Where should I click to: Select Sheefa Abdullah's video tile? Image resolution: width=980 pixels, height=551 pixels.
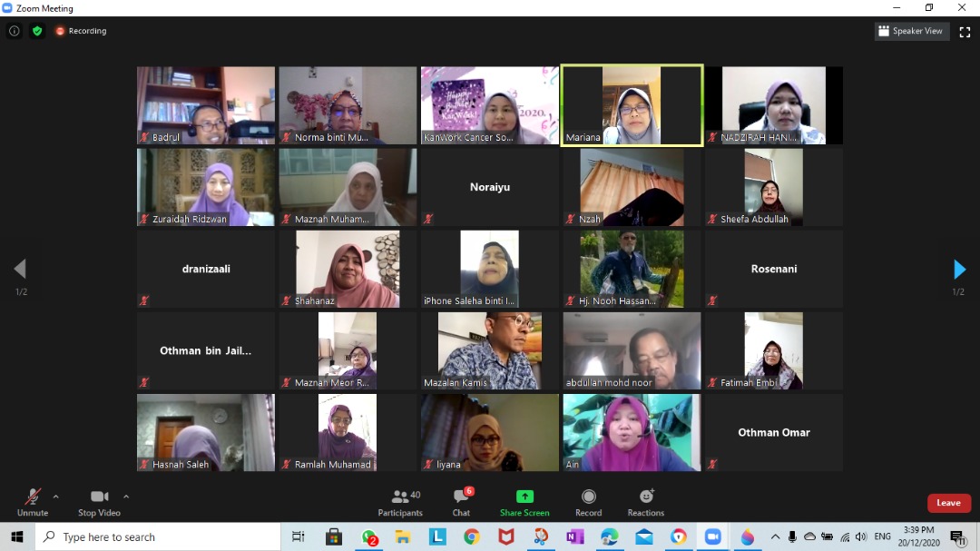click(x=774, y=187)
